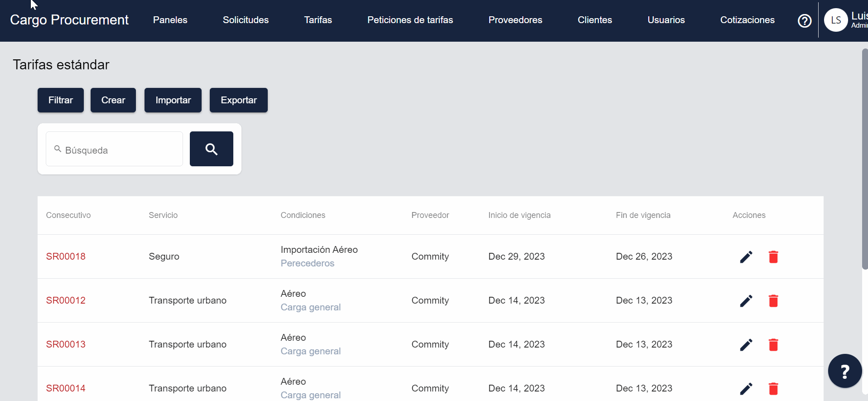Go to the Paneles menu

(170, 20)
